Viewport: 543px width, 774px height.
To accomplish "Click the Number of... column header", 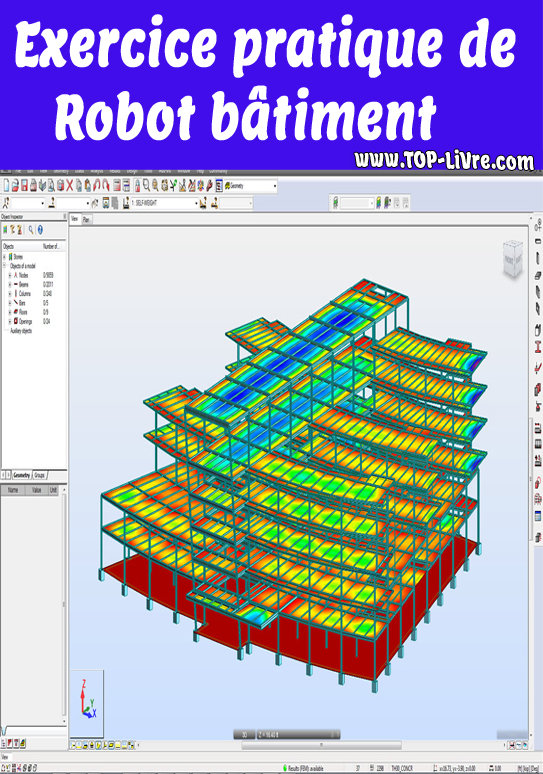I will pyautogui.click(x=53, y=246).
